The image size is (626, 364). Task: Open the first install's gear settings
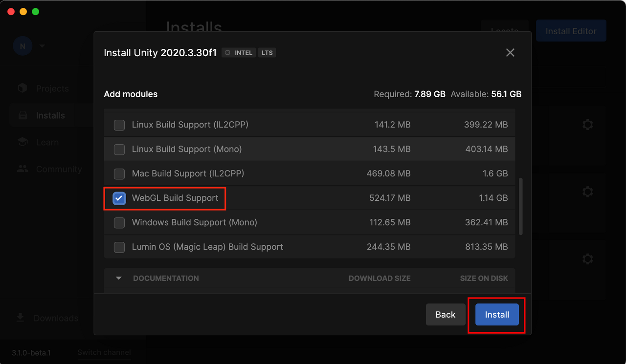pos(588,125)
